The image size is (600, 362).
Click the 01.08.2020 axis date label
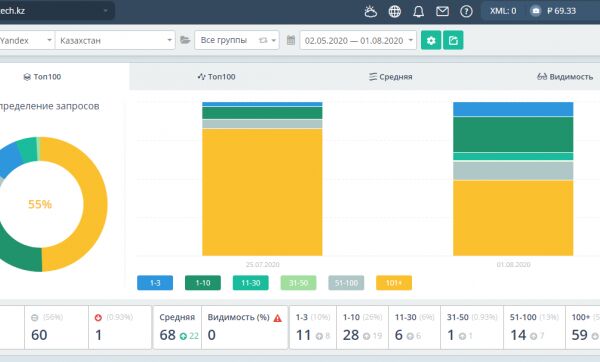coord(514,264)
